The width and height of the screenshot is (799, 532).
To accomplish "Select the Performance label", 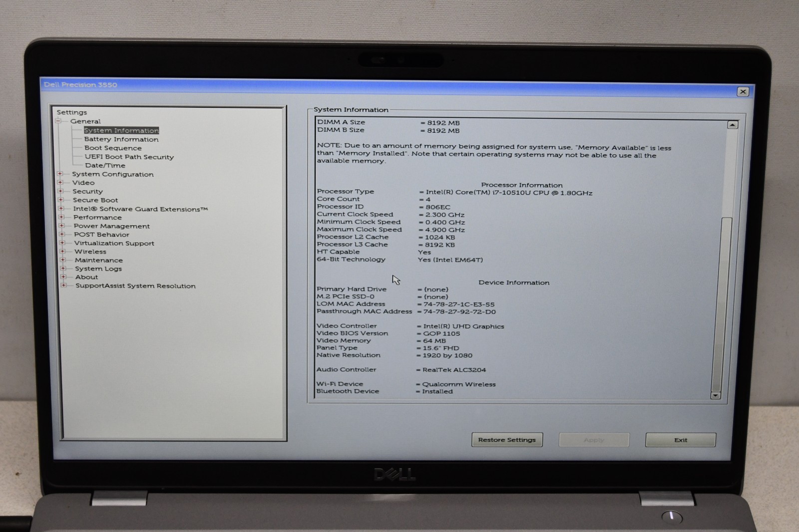I will coord(97,218).
